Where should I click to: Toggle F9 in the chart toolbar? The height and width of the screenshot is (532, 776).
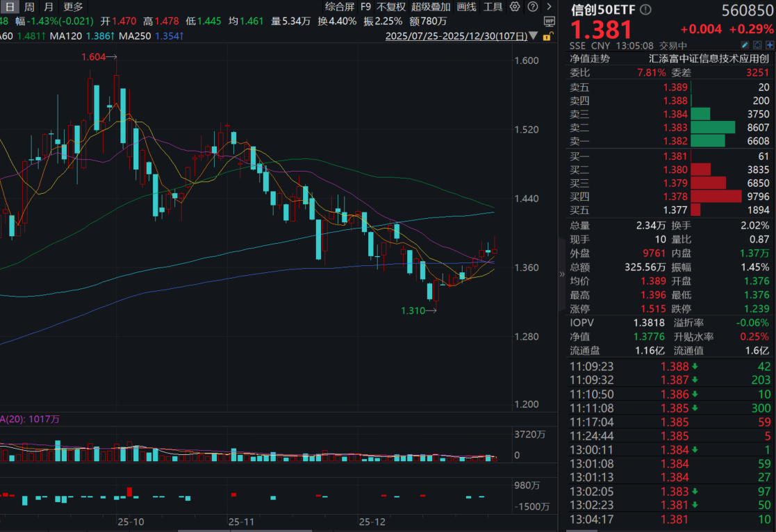click(x=365, y=7)
